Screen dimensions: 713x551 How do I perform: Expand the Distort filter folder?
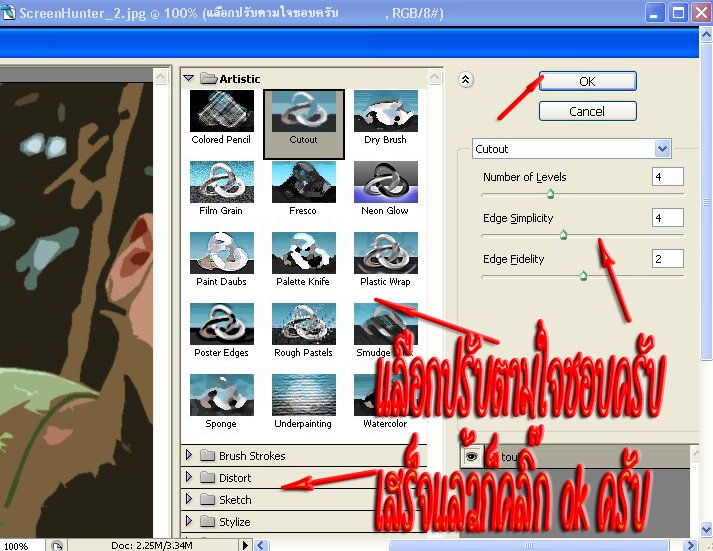[189, 477]
